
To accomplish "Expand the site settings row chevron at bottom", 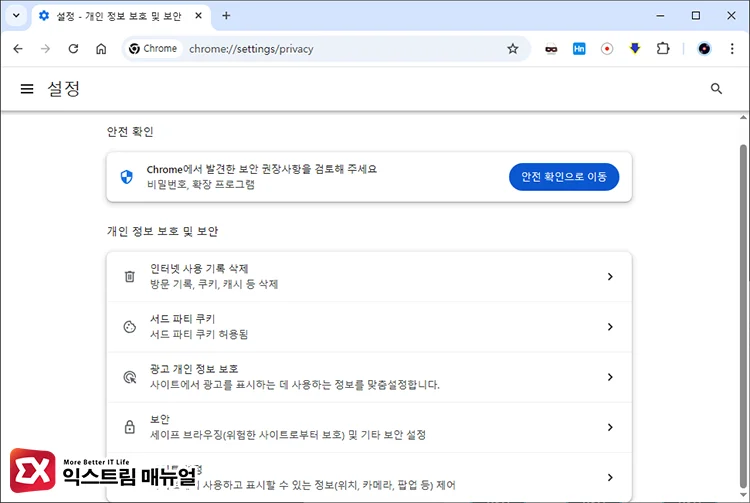I will [610, 477].
